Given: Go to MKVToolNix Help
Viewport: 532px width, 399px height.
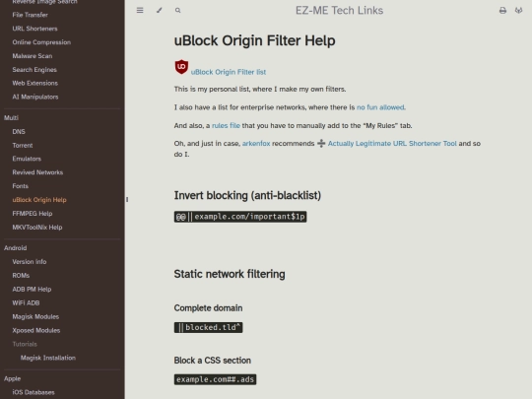Looking at the screenshot, I should tap(37, 228).
